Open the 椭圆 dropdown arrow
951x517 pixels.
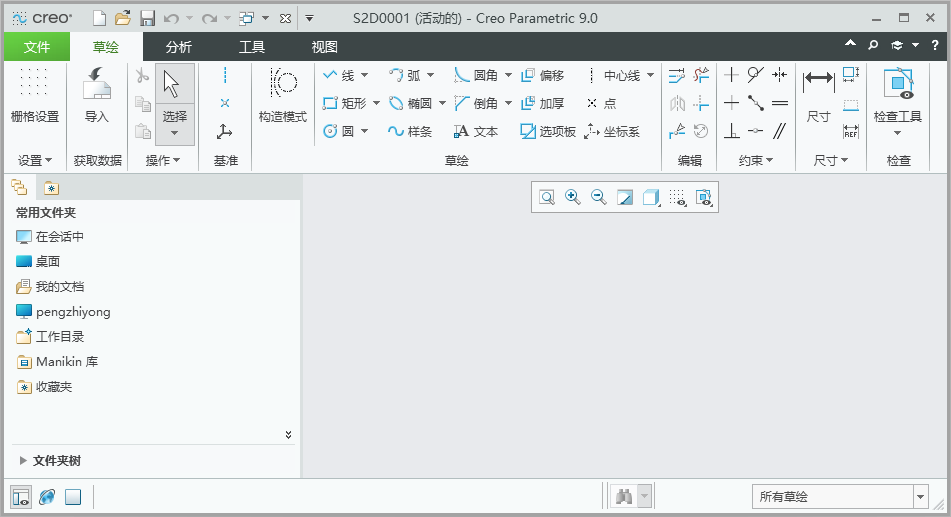442,103
